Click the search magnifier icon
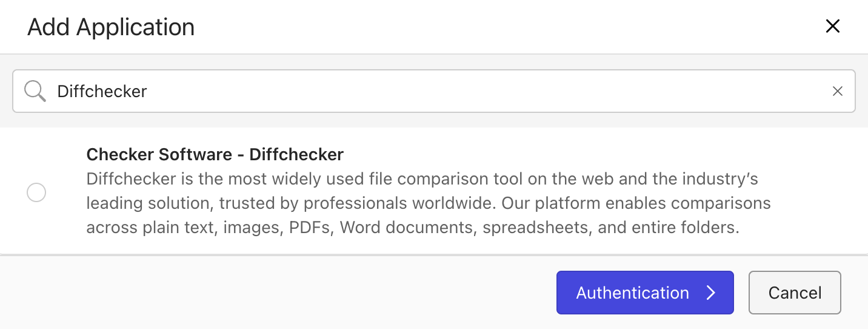 coord(35,91)
